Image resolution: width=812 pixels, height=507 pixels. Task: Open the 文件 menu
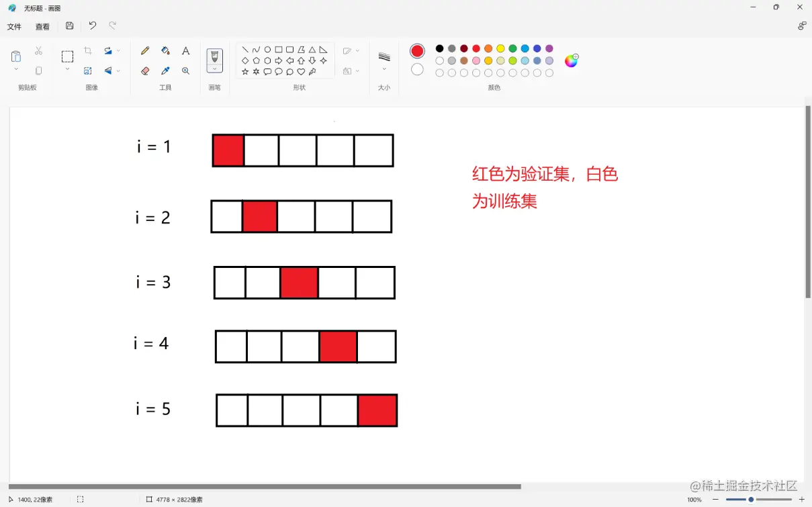click(14, 27)
